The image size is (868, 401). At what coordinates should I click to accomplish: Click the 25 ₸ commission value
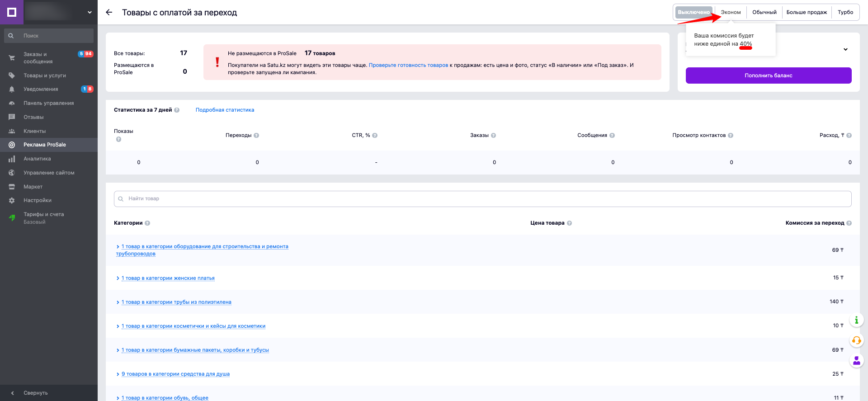pyautogui.click(x=838, y=374)
